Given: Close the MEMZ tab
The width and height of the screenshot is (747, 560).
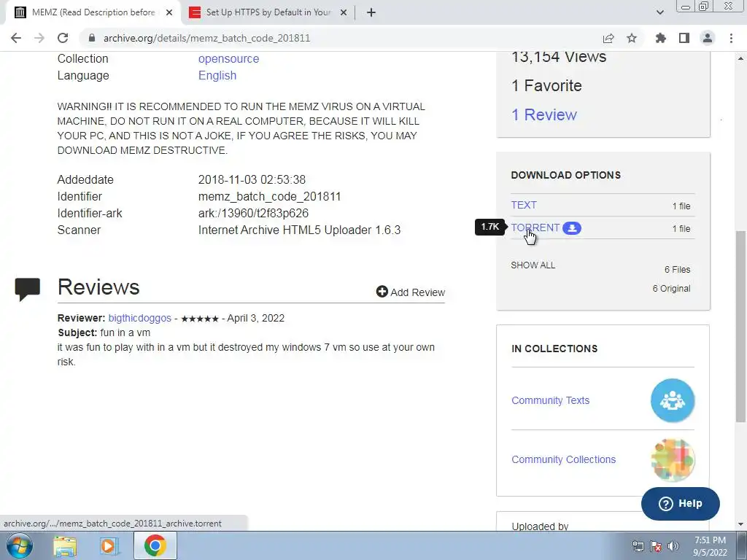Looking at the screenshot, I should 169,13.
